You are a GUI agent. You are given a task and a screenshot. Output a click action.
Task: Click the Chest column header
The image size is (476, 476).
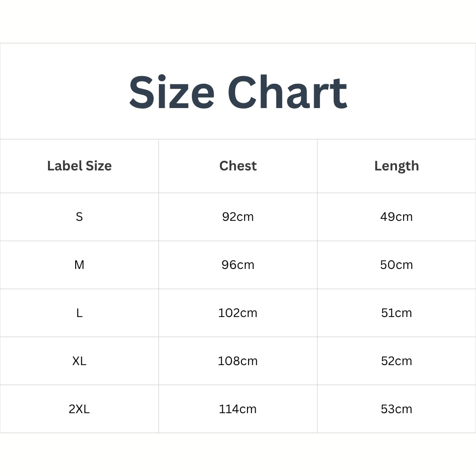[x=238, y=166]
